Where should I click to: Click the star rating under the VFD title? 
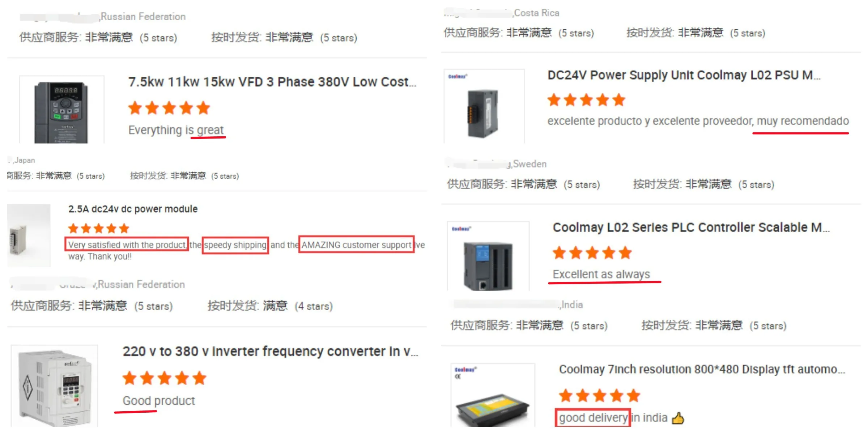point(169,108)
